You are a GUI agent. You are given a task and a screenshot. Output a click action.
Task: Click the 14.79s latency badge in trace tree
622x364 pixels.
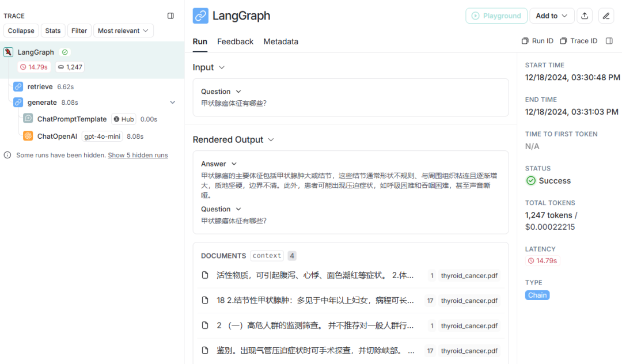coord(34,67)
